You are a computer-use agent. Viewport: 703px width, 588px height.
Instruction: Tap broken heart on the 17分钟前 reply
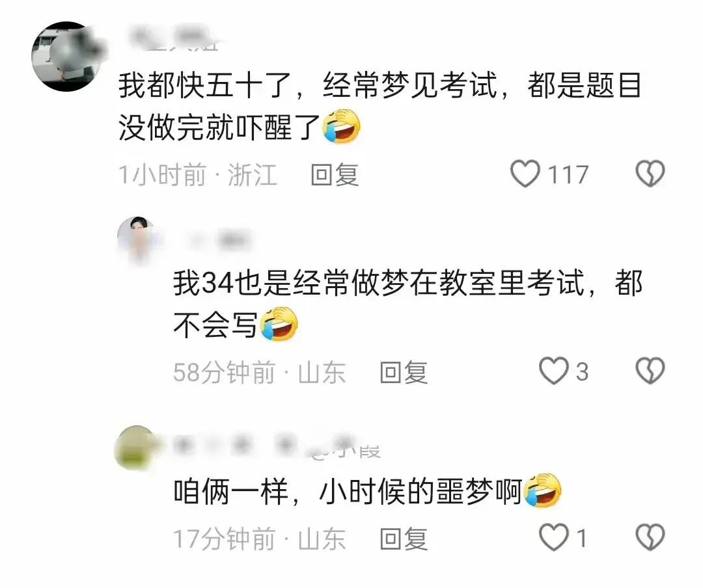coord(650,537)
